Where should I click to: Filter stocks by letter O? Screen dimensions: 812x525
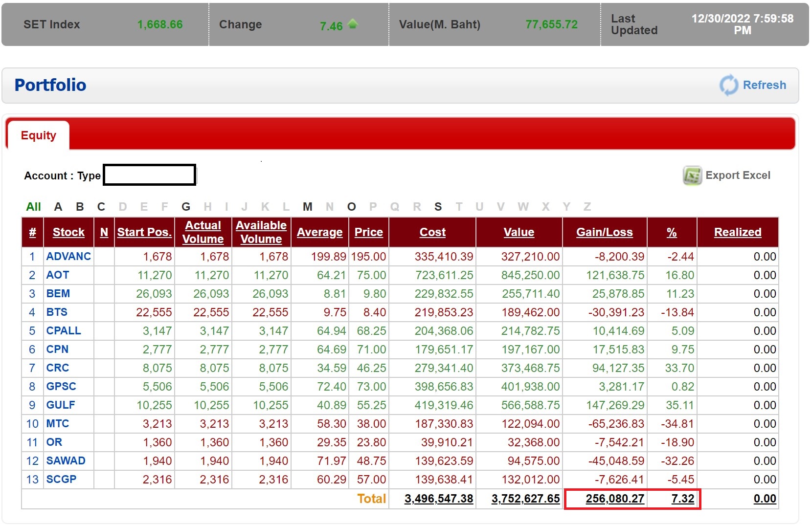tap(351, 207)
